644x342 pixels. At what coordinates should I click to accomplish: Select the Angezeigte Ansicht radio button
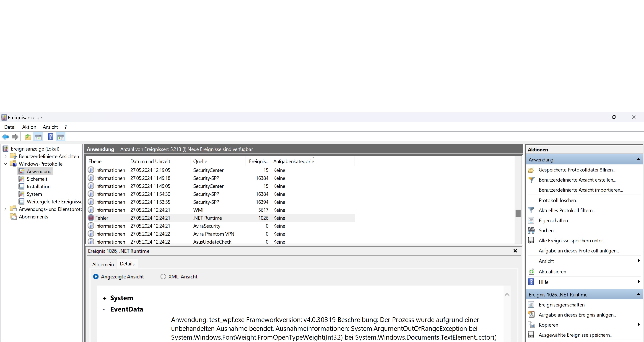pos(96,276)
